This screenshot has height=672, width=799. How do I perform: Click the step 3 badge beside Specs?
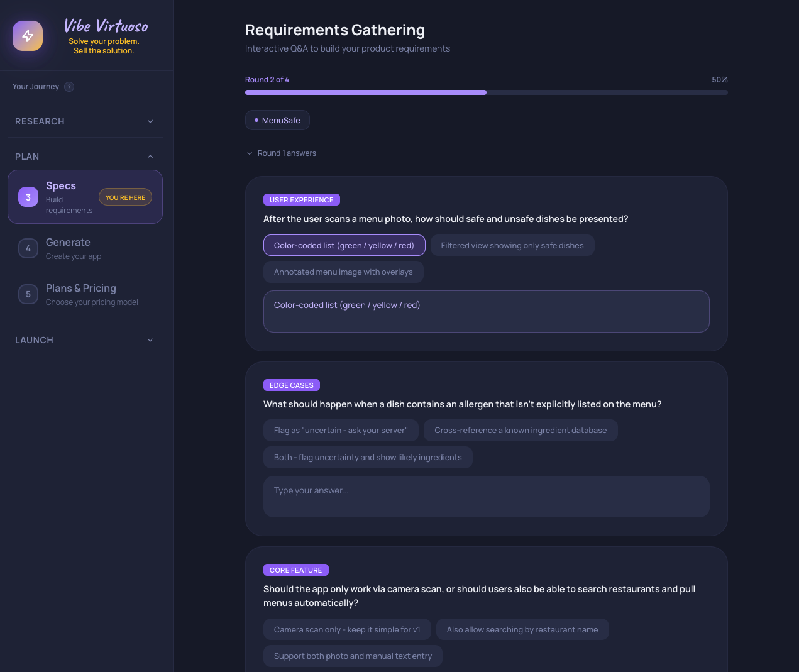tap(28, 197)
